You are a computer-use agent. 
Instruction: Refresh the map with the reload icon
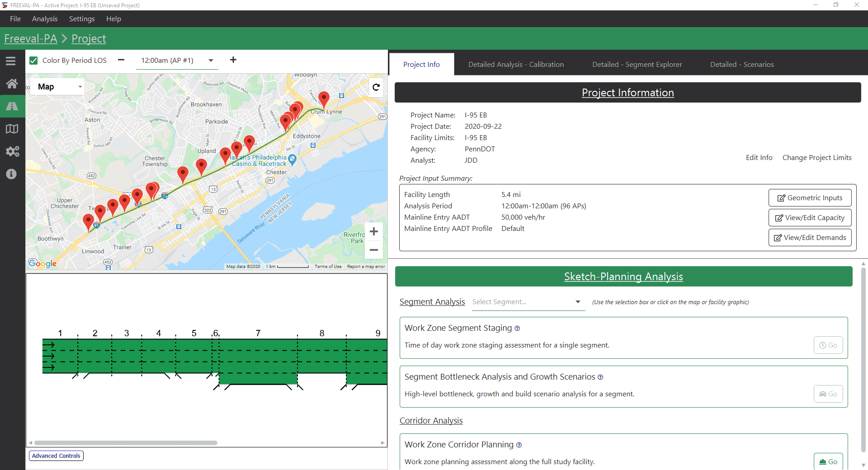[x=376, y=87]
